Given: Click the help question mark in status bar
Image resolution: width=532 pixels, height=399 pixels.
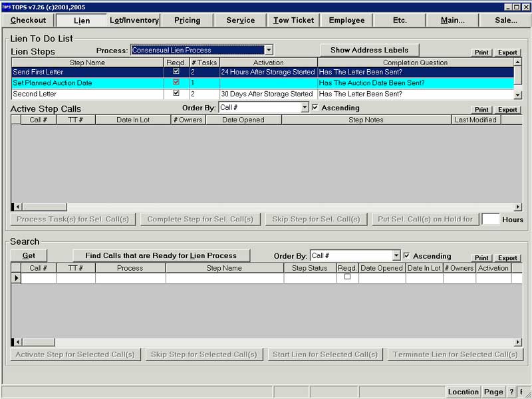Looking at the screenshot, I should pos(511,392).
